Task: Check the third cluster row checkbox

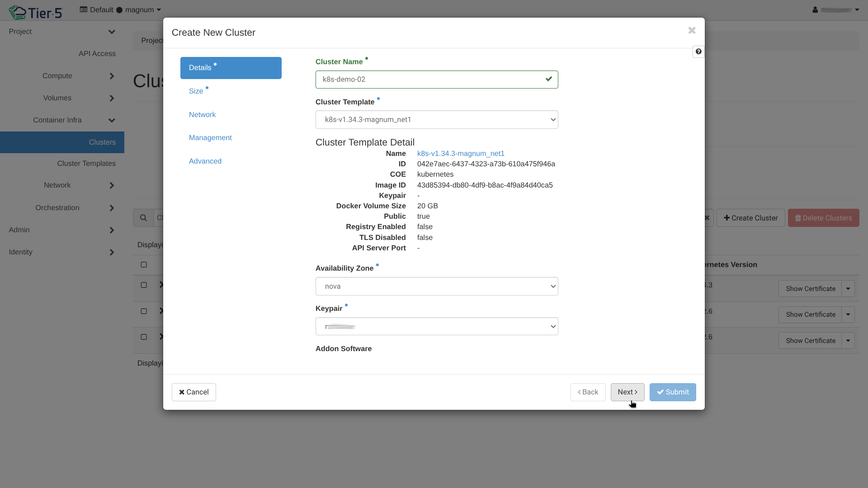Action: coord(144,337)
